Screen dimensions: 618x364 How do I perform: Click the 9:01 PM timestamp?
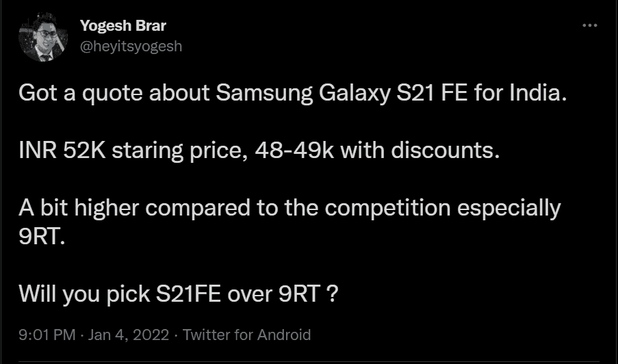pyautogui.click(x=47, y=335)
